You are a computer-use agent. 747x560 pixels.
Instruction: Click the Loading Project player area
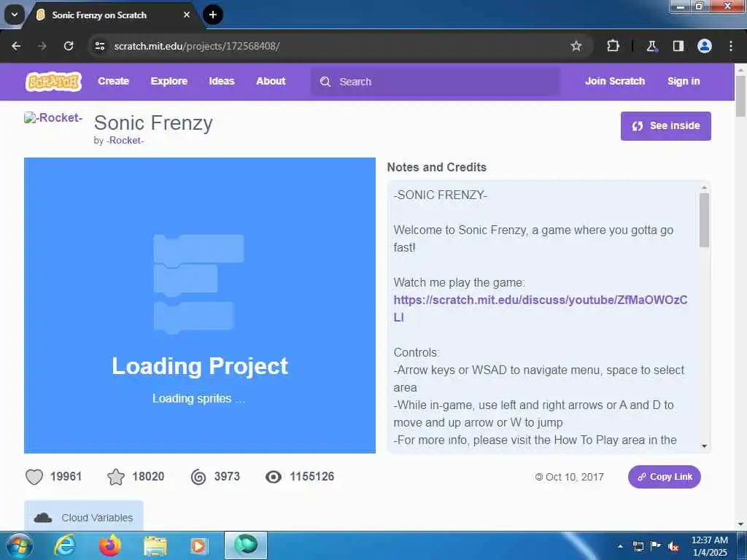coord(200,306)
